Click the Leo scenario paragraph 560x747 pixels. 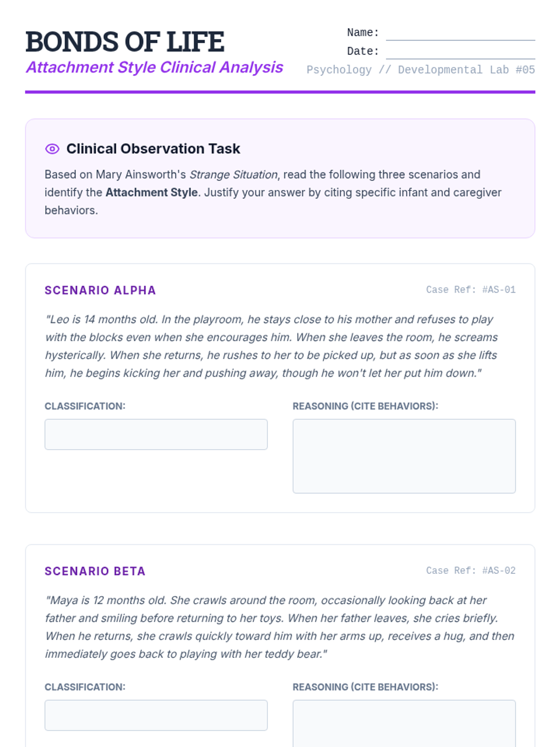[272, 346]
